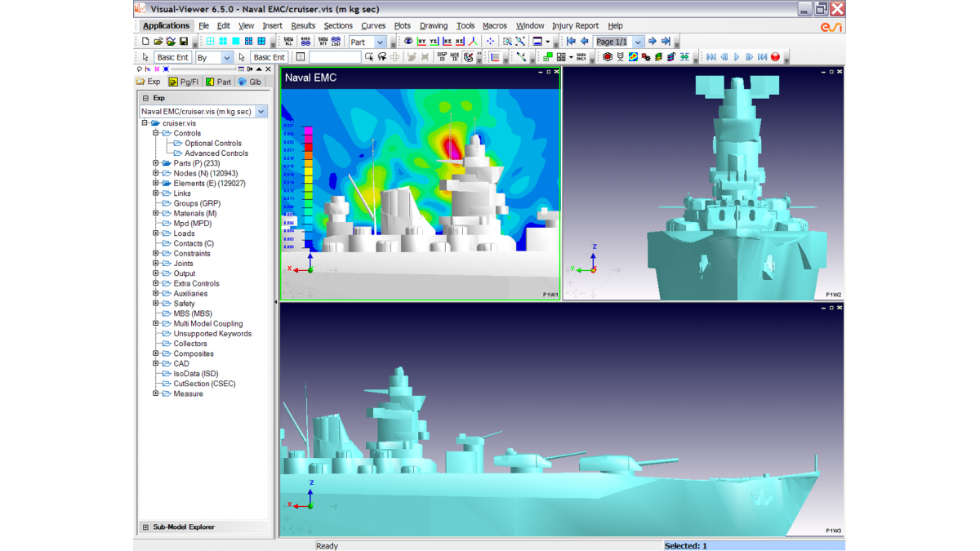The height and width of the screenshot is (551, 980).
Task: Click the four-window grid layout icon
Action: pos(210,42)
